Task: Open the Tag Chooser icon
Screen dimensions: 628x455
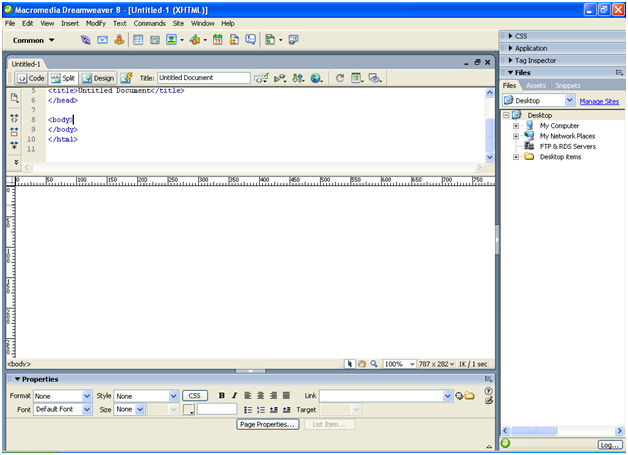Action: [x=294, y=40]
